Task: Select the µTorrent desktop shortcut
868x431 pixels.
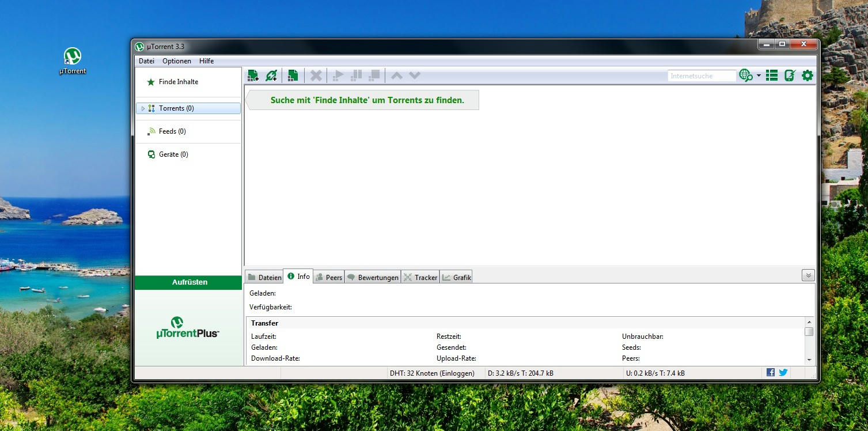Action: click(71, 60)
